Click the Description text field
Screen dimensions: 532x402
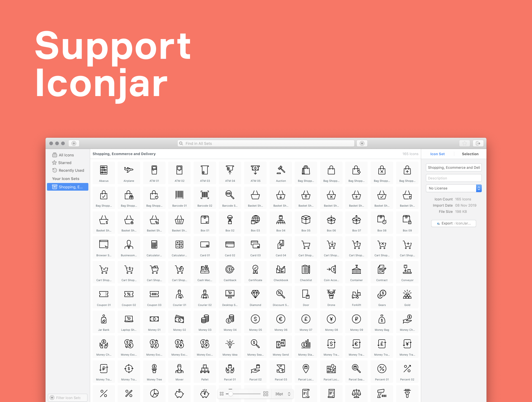click(x=454, y=178)
